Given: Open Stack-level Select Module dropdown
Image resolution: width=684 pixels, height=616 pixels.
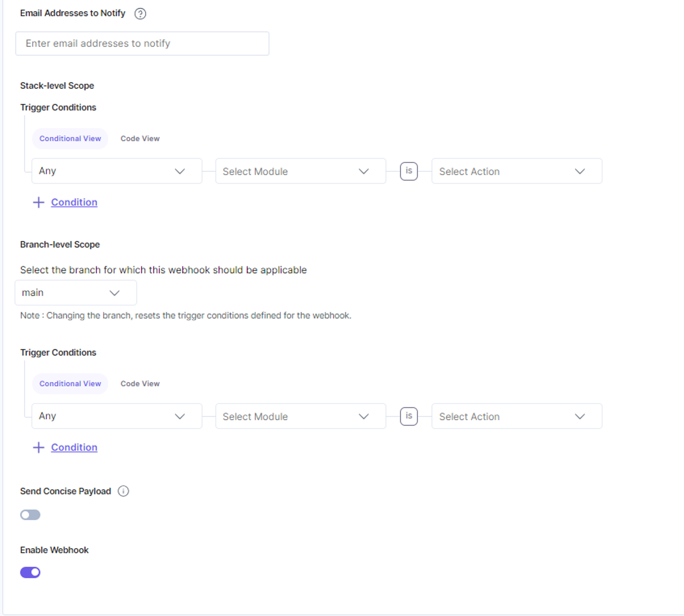Looking at the screenshot, I should coord(300,171).
